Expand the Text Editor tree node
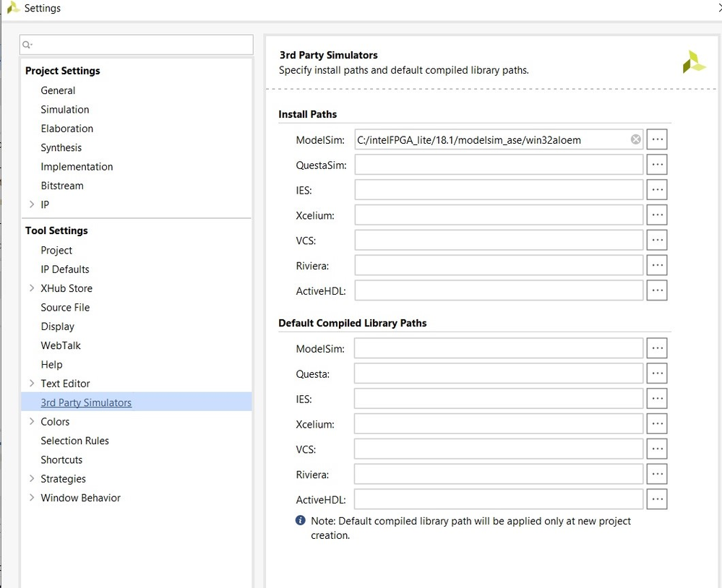Viewport: 722px width, 588px height. [x=32, y=384]
